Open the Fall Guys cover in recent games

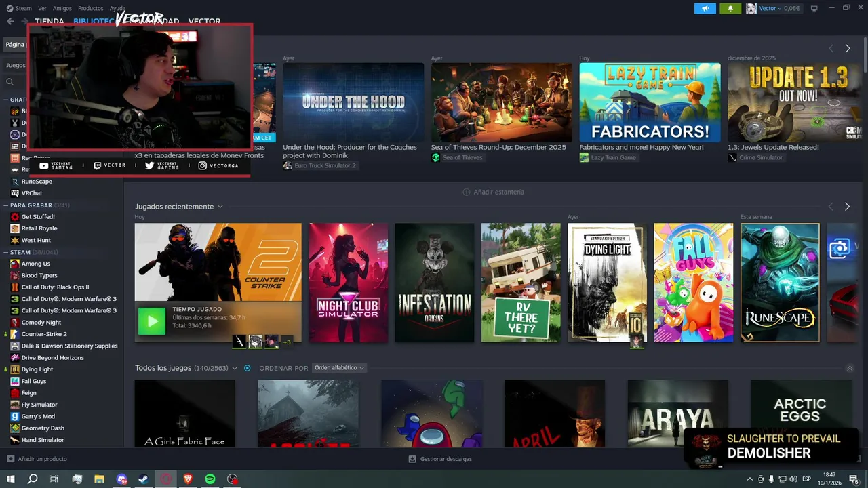pyautogui.click(x=693, y=283)
